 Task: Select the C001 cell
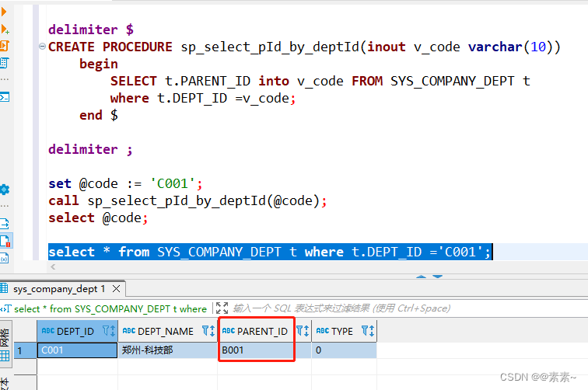(x=77, y=350)
